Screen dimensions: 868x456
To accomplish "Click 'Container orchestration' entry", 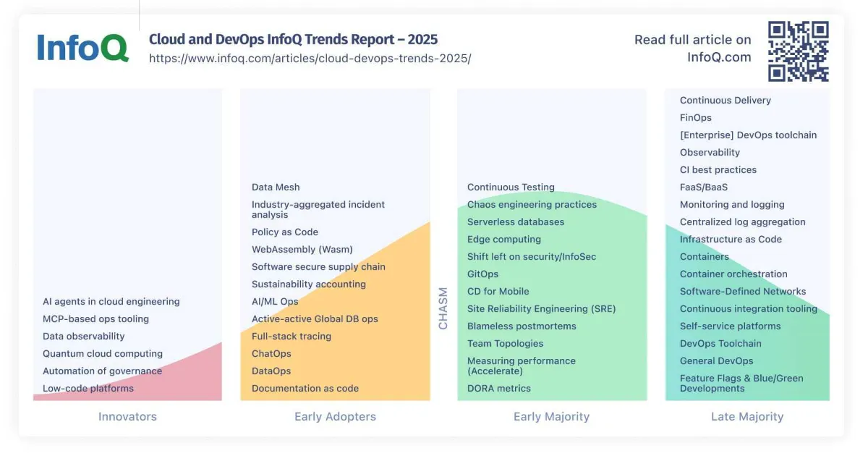I will pyautogui.click(x=733, y=274).
